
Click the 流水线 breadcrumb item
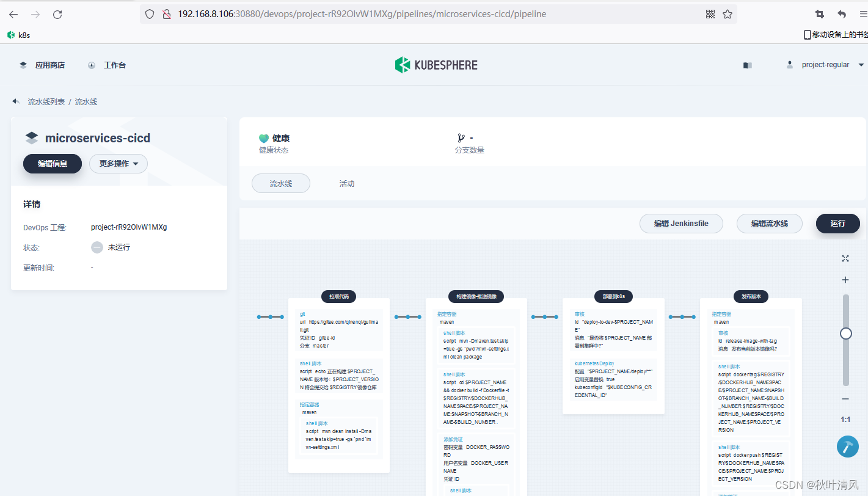point(86,101)
